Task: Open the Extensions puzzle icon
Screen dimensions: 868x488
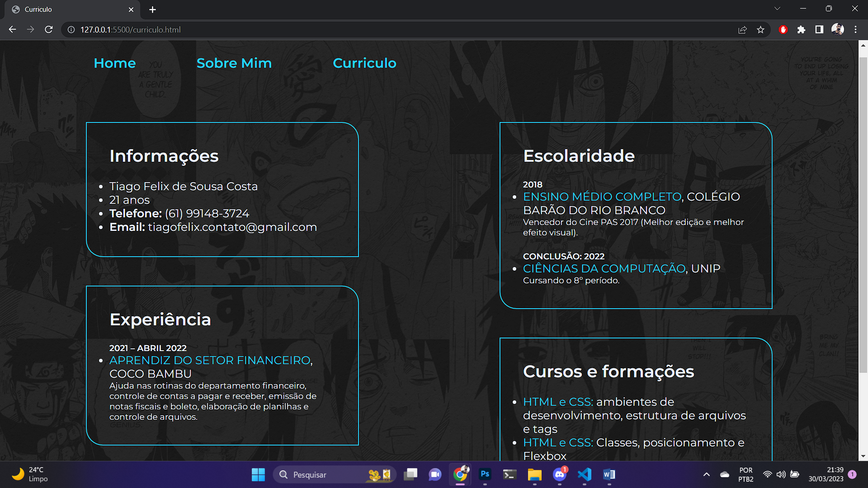Action: pos(801,30)
